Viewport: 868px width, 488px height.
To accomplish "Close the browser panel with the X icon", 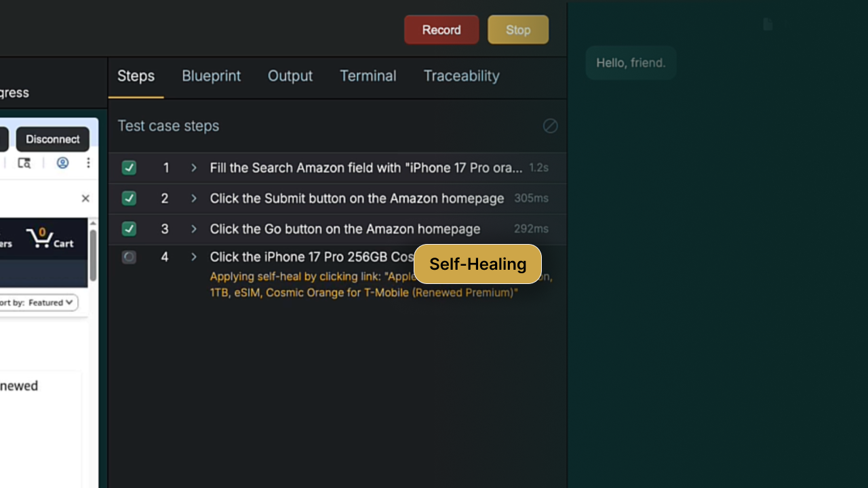I will [x=85, y=199].
